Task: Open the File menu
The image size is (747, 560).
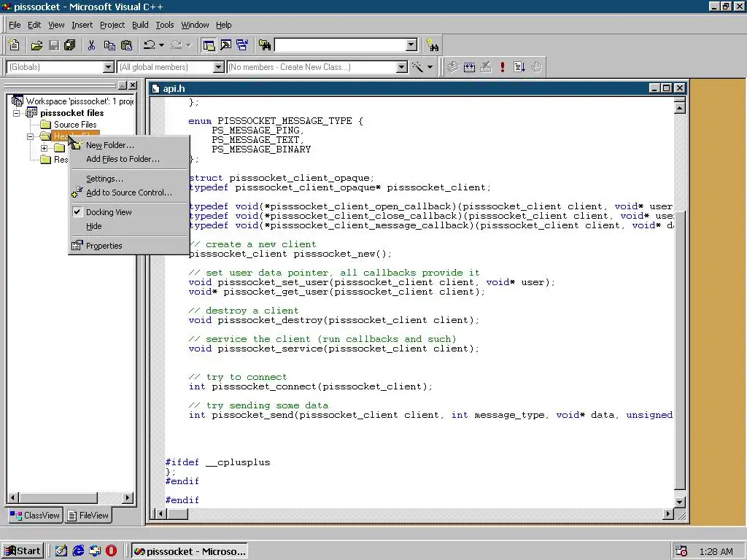Action: (15, 25)
